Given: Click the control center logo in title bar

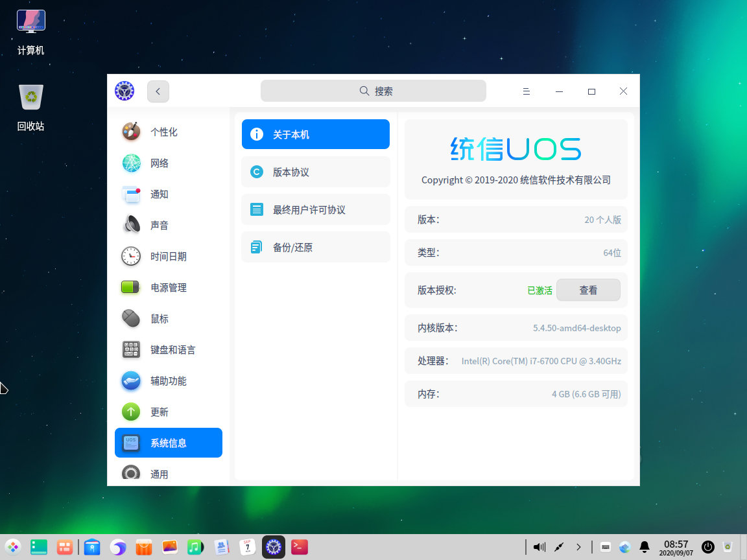Looking at the screenshot, I should [x=124, y=91].
